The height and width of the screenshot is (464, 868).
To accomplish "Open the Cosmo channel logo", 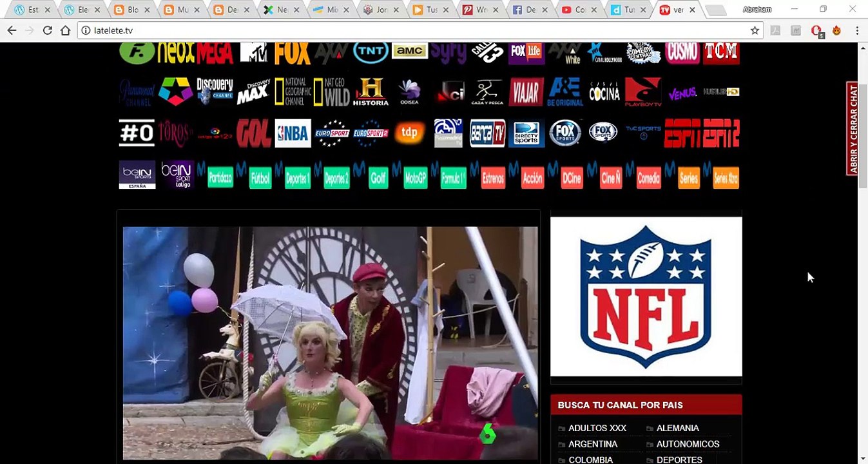I will click(x=682, y=53).
